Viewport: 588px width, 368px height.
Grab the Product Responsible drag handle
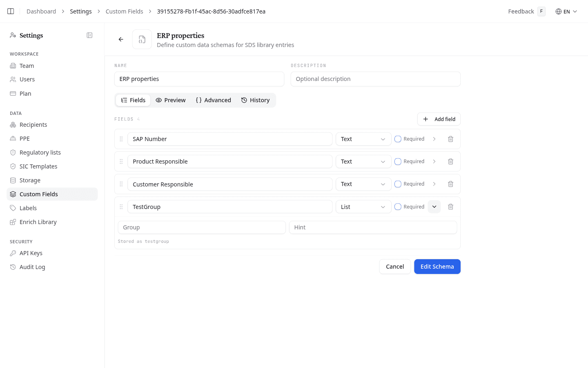[x=121, y=162]
